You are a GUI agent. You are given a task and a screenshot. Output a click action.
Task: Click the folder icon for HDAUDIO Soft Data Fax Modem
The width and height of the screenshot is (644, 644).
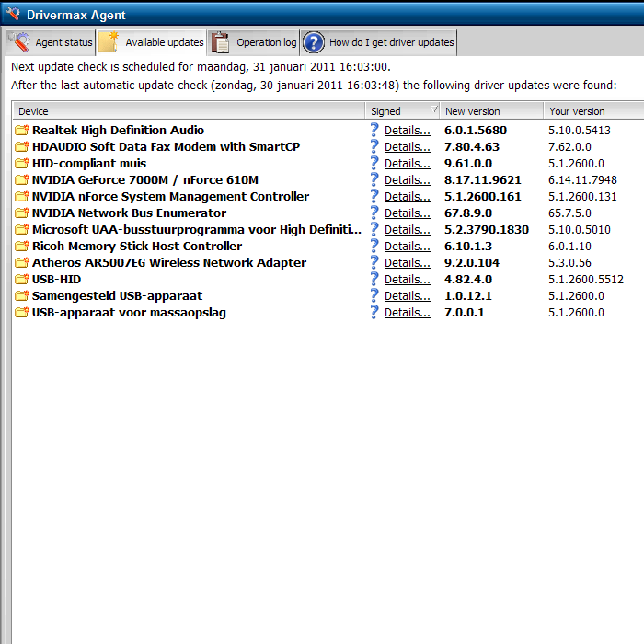(x=22, y=146)
